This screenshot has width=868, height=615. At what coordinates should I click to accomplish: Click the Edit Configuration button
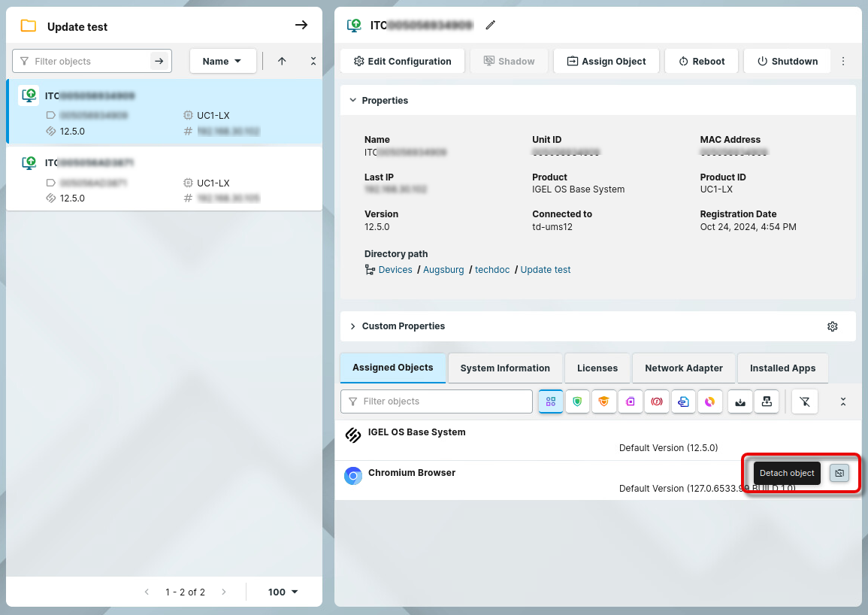point(402,62)
